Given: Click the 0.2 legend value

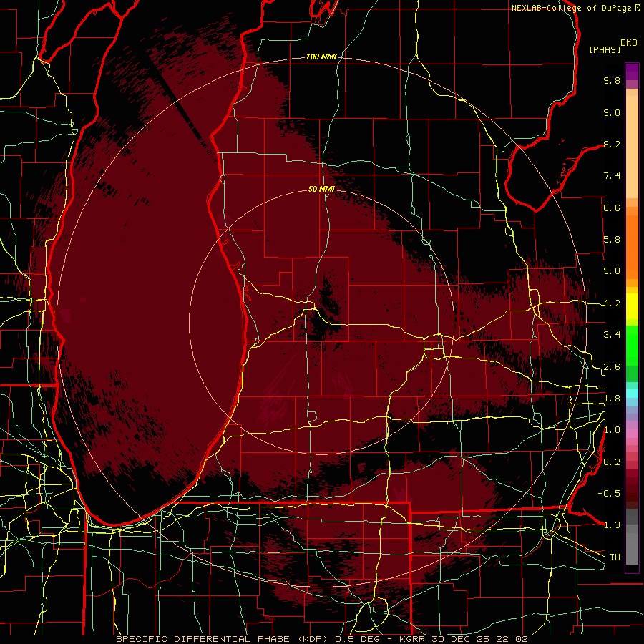Looking at the screenshot, I should pyautogui.click(x=612, y=462).
